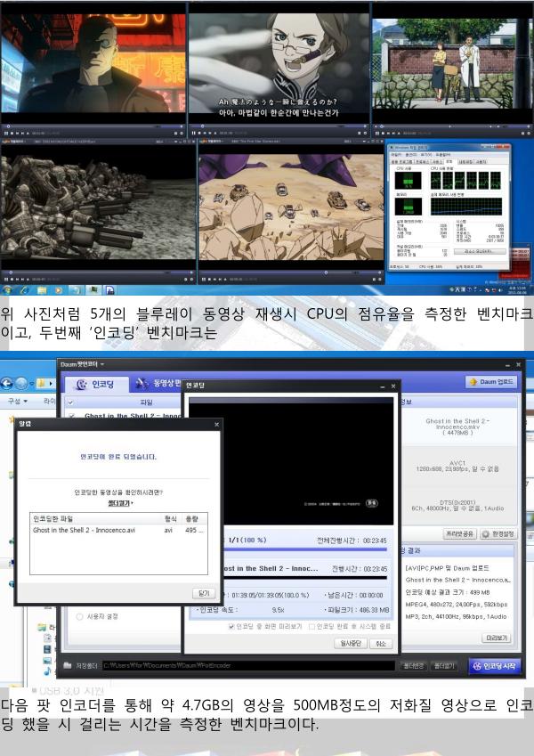Click the overall encoding progress bar
Screen dimensions: 534x756
(306, 549)
